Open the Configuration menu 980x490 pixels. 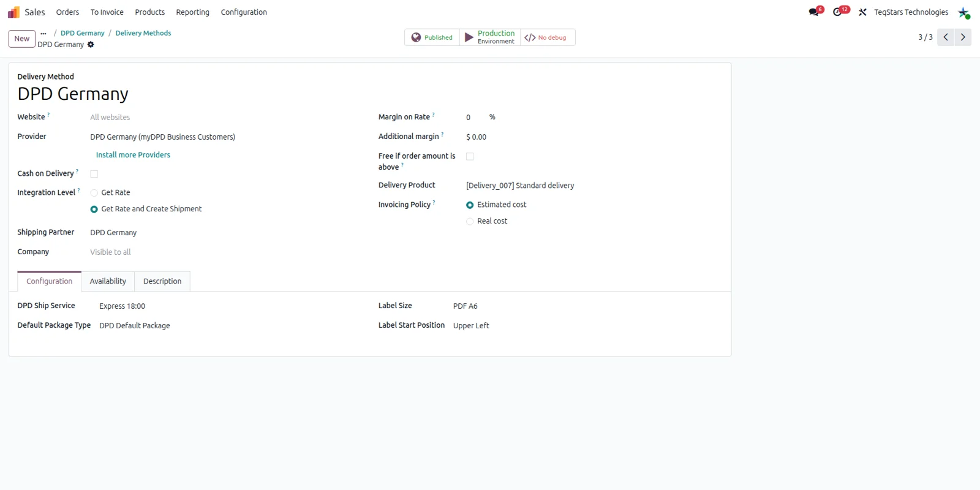[x=244, y=12]
